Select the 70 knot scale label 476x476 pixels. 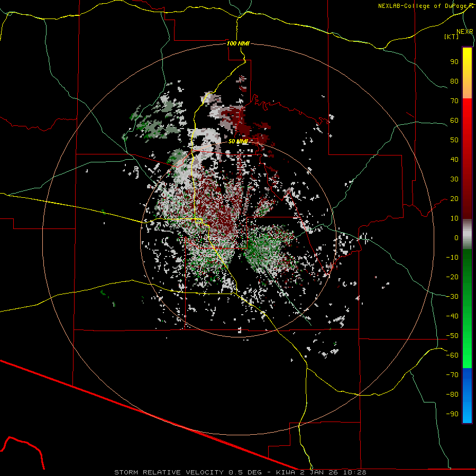[454, 101]
